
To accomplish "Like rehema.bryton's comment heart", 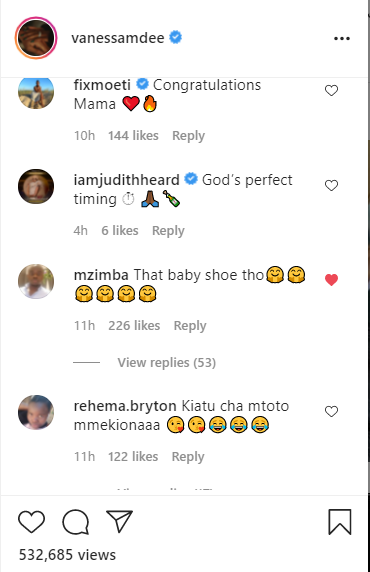I will [331, 411].
